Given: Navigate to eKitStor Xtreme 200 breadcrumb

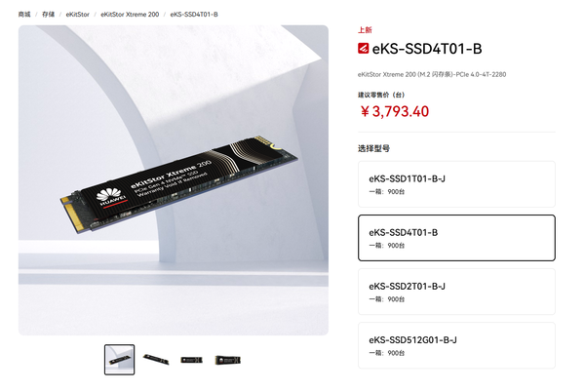Looking at the screenshot, I should 130,15.
